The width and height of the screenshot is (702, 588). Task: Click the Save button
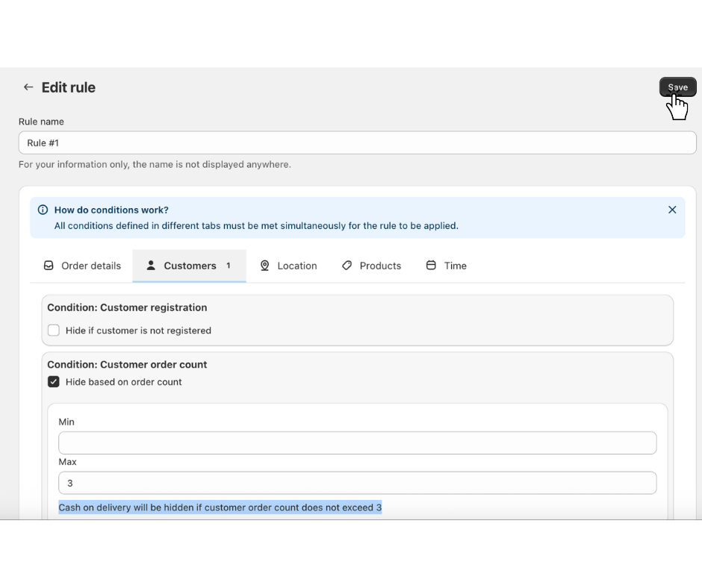coord(677,87)
